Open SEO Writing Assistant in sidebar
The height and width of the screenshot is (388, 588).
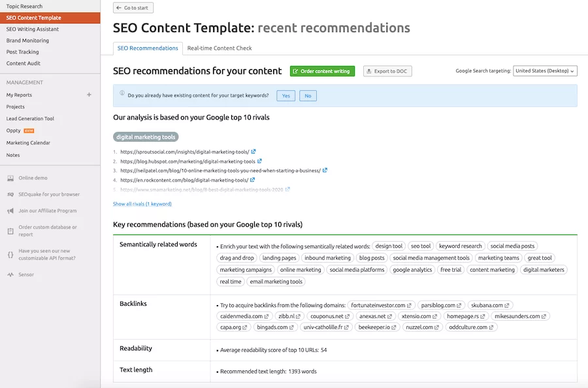(x=33, y=29)
